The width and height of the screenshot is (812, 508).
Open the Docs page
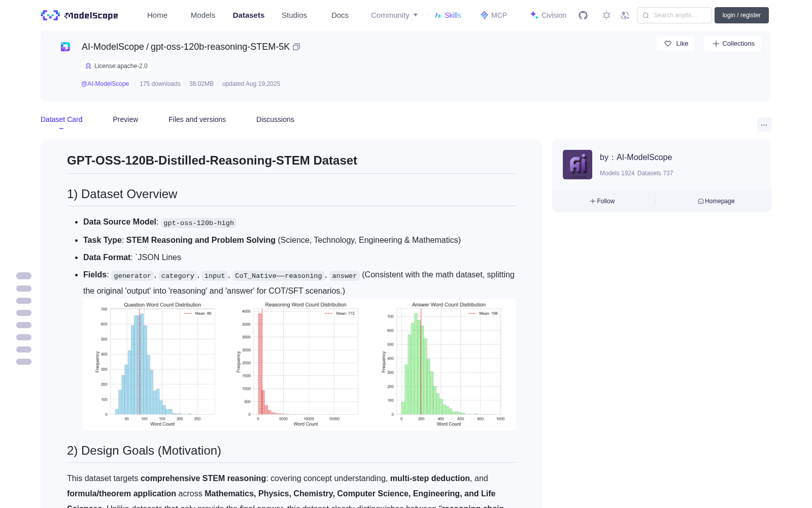pos(340,15)
